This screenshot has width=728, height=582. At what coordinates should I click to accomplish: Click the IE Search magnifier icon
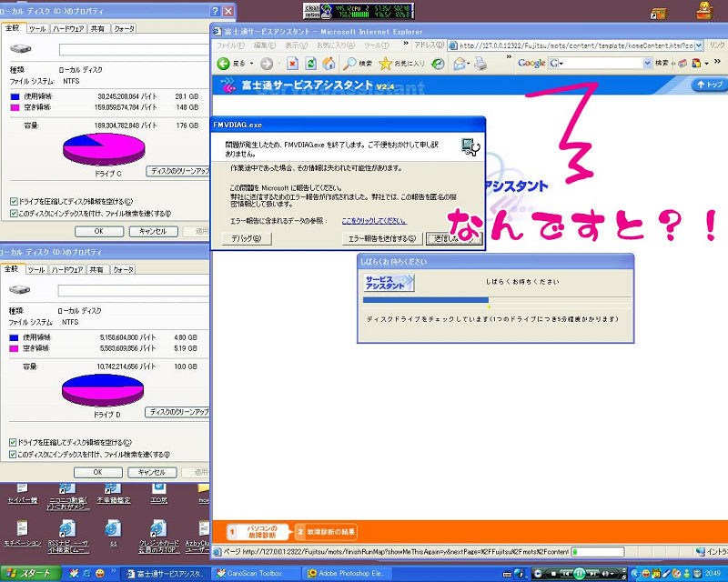(349, 64)
